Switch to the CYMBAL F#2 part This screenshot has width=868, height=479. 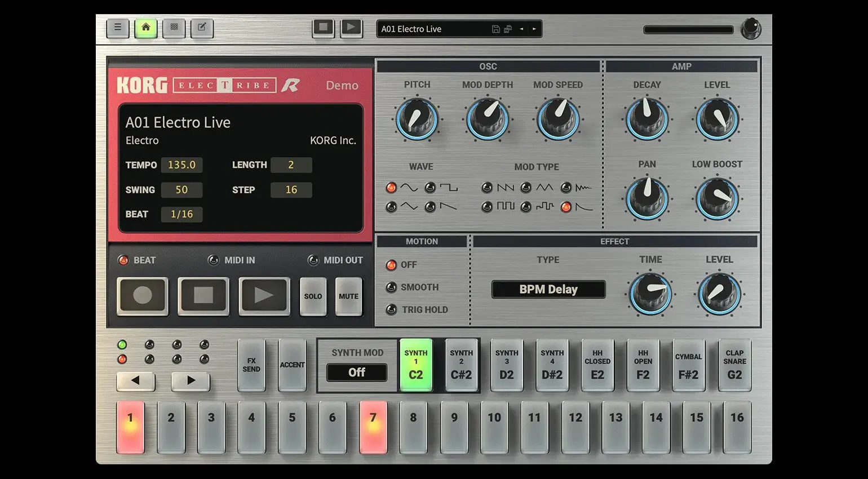[688, 365]
